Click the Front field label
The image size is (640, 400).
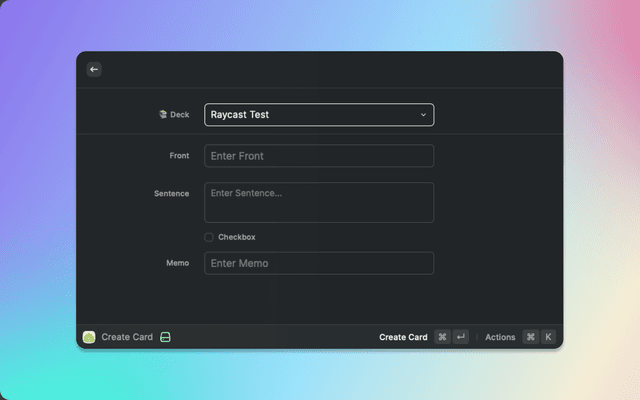click(179, 156)
